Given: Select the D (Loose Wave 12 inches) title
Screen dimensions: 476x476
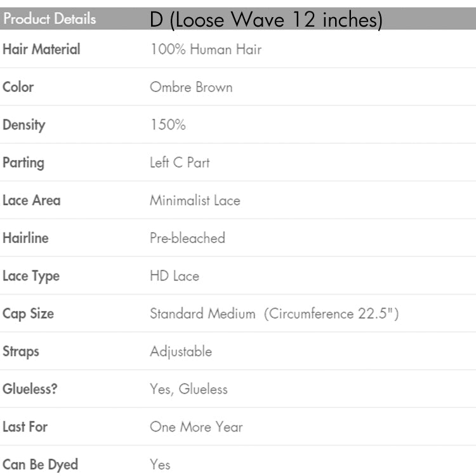Looking at the screenshot, I should pos(267,20).
